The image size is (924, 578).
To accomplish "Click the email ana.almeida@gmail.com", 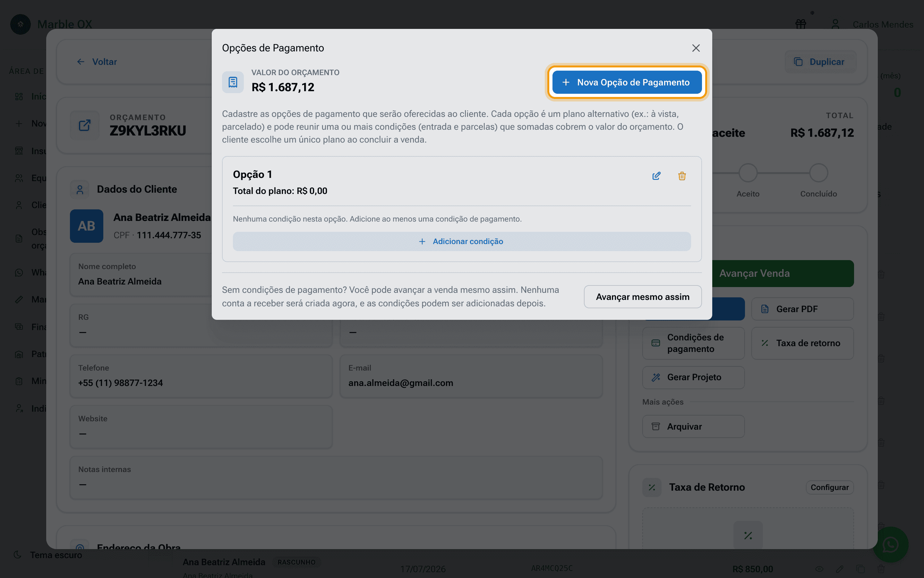I will point(400,383).
